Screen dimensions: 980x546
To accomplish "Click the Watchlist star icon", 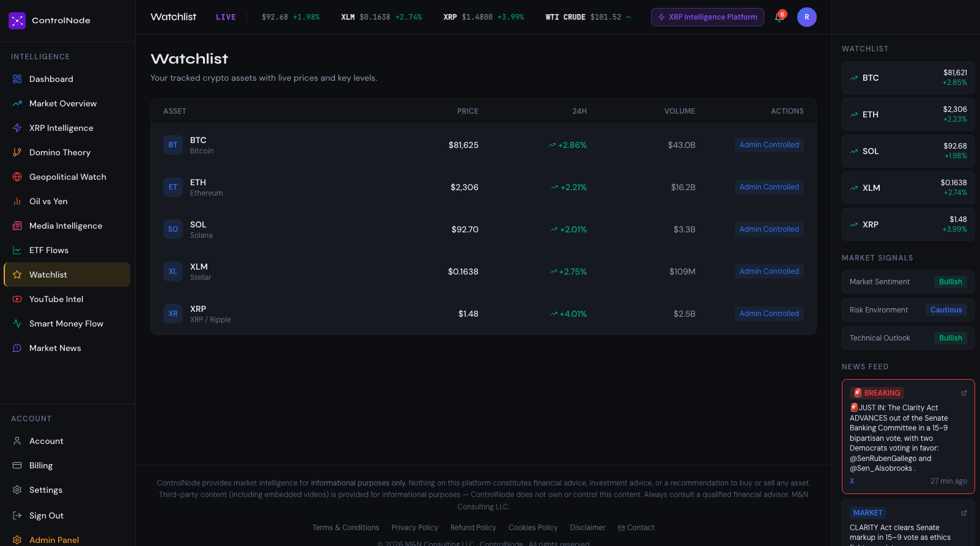I will (x=17, y=275).
